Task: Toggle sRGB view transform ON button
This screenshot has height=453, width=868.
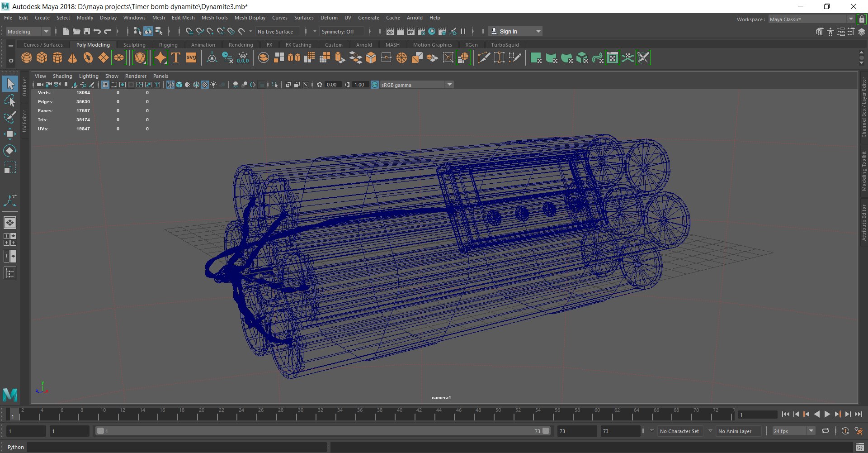Action: 375,85
